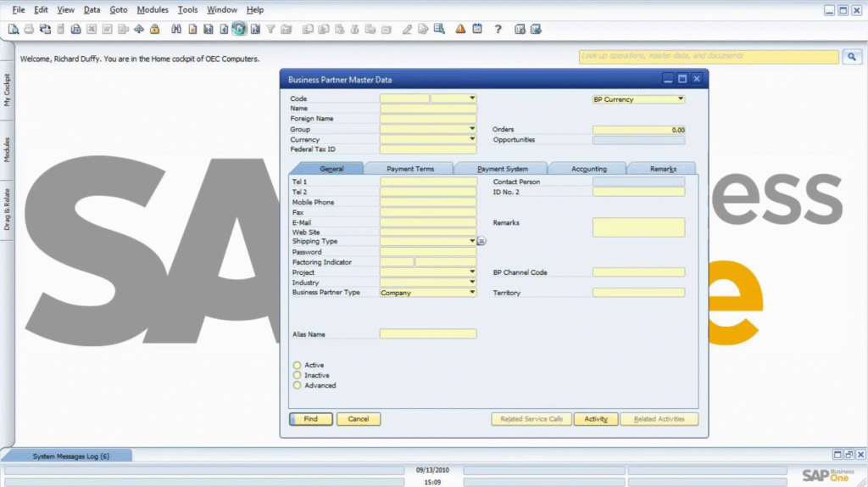The width and height of the screenshot is (868, 487).
Task: Open the Help question mark icon
Action: pos(498,29)
